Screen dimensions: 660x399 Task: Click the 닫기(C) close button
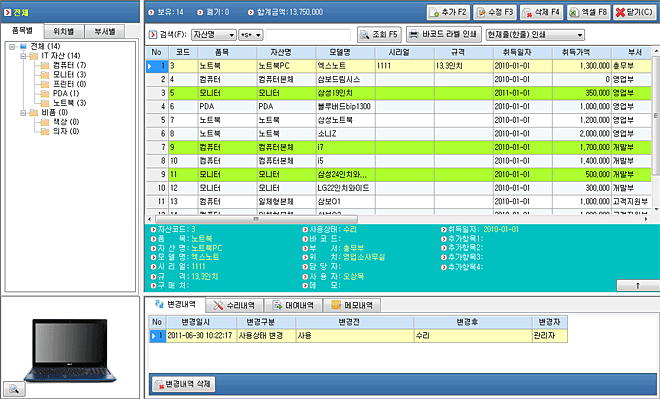coord(634,12)
